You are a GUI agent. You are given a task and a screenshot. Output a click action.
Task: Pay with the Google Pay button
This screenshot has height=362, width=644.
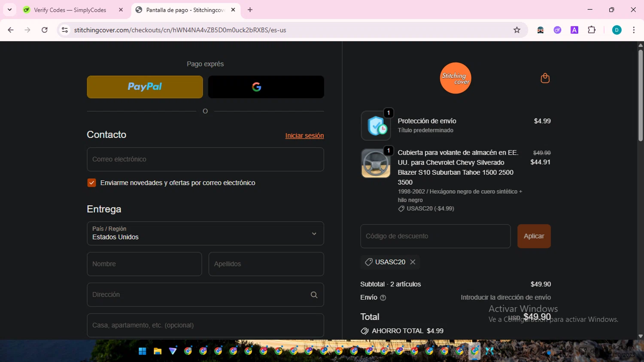pos(266,87)
